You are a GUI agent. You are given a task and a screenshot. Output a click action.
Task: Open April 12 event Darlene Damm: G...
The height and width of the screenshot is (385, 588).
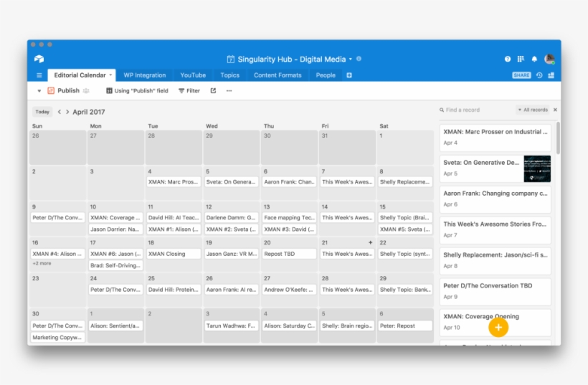tap(231, 217)
